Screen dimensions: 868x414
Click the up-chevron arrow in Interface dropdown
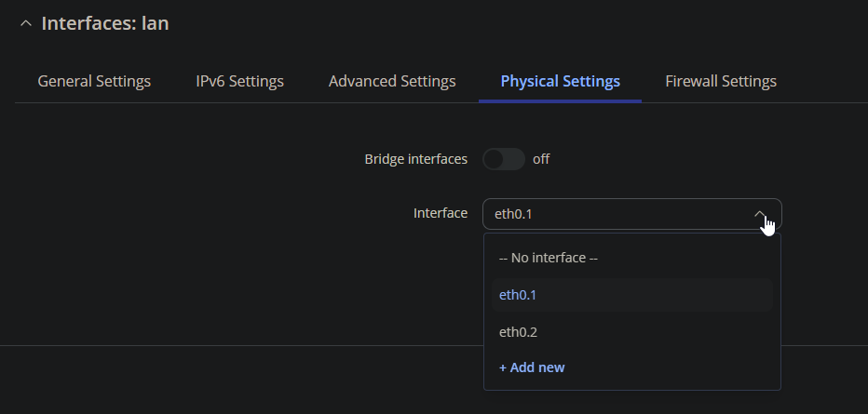point(760,214)
